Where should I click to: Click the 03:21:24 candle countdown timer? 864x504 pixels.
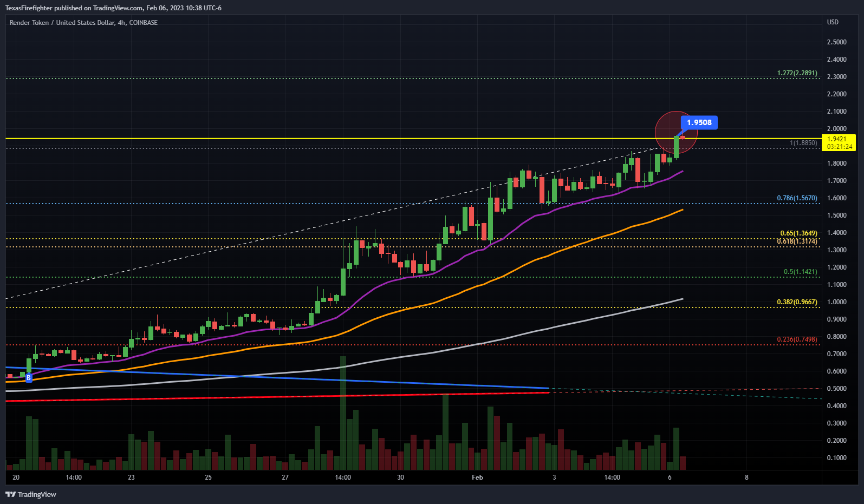click(x=839, y=147)
